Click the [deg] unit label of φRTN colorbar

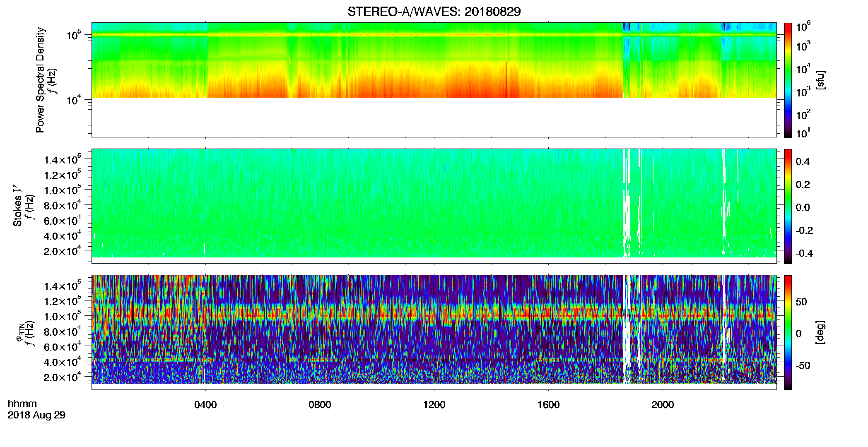(x=821, y=332)
